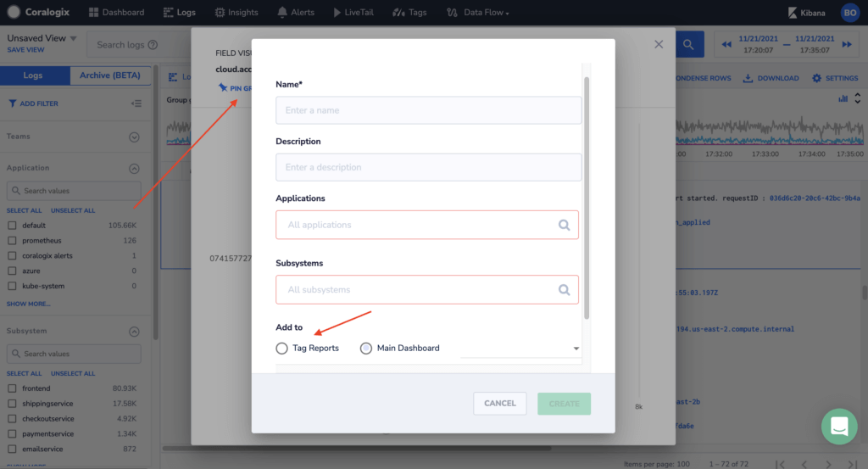Toggle the graph expand collapse arrows
The image size is (868, 469).
click(x=858, y=98)
